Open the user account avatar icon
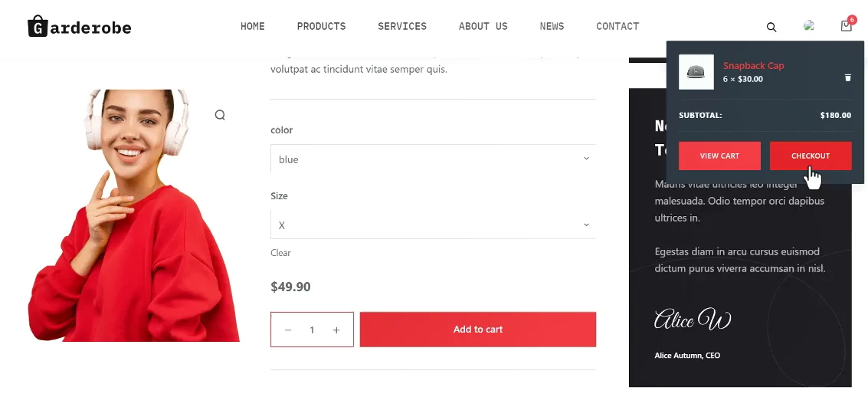The width and height of the screenshot is (868, 397). pos(809,26)
